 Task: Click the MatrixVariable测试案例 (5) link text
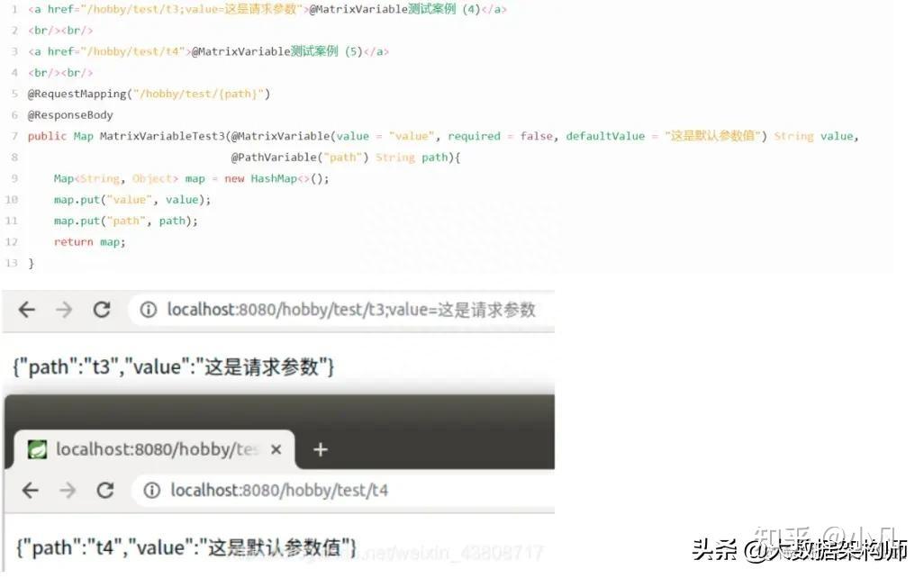point(277,52)
